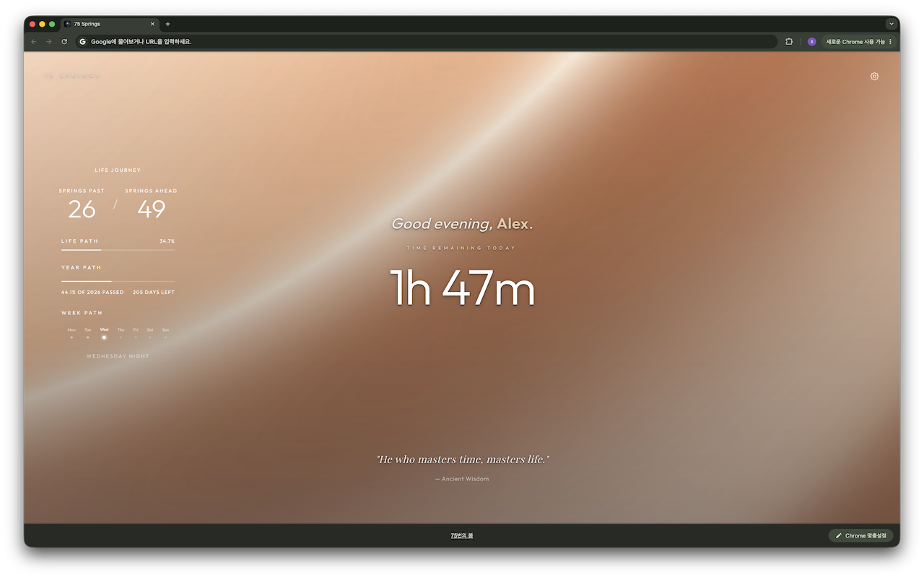Click the SPRINGS AHEAD label
The image size is (924, 578).
tap(151, 191)
